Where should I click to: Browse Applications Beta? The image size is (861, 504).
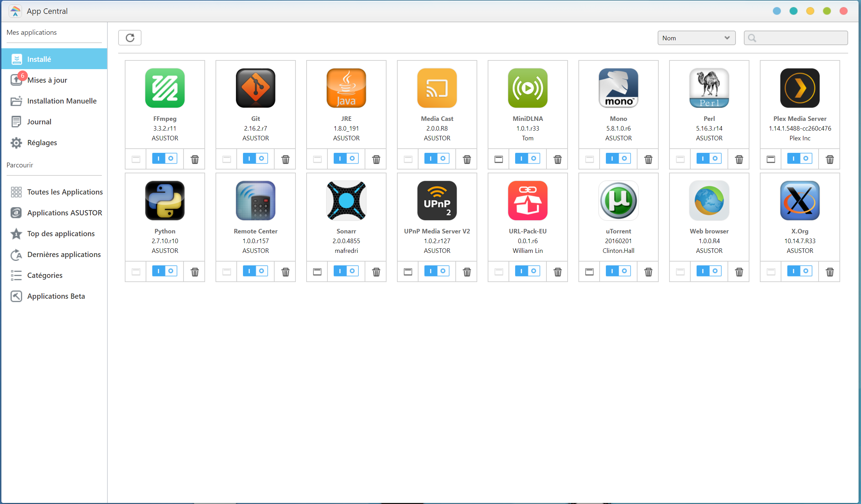54,296
